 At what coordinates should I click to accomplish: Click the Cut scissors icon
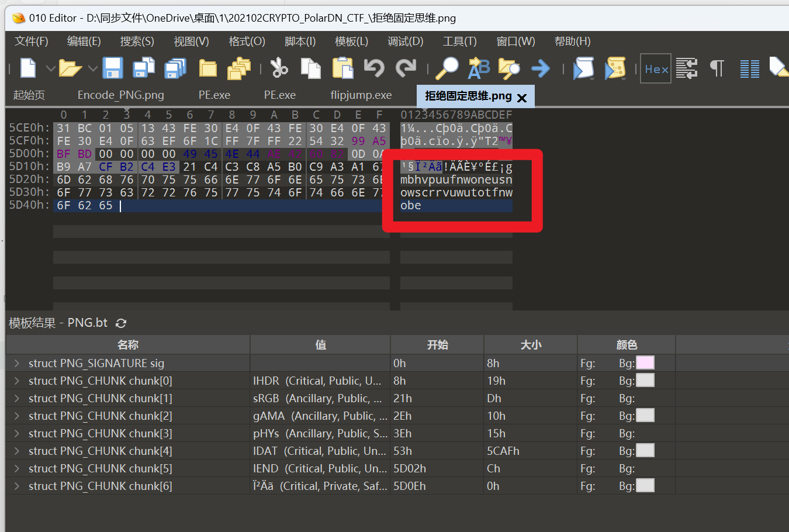click(279, 68)
